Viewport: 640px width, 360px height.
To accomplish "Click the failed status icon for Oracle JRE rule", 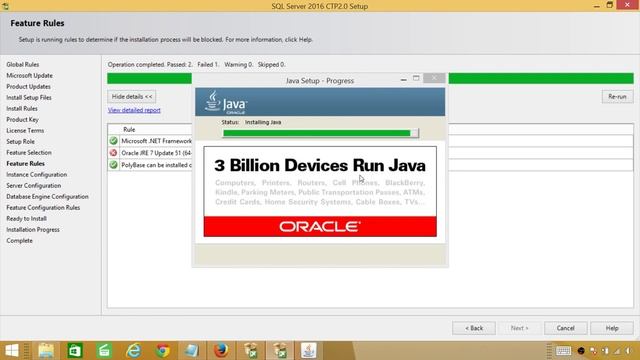I will point(113,153).
